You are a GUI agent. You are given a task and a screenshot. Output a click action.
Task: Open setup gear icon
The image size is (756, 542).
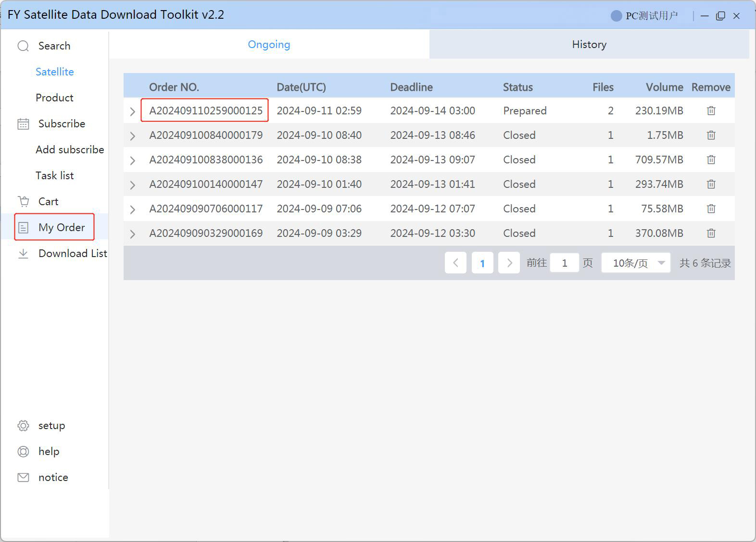point(23,426)
